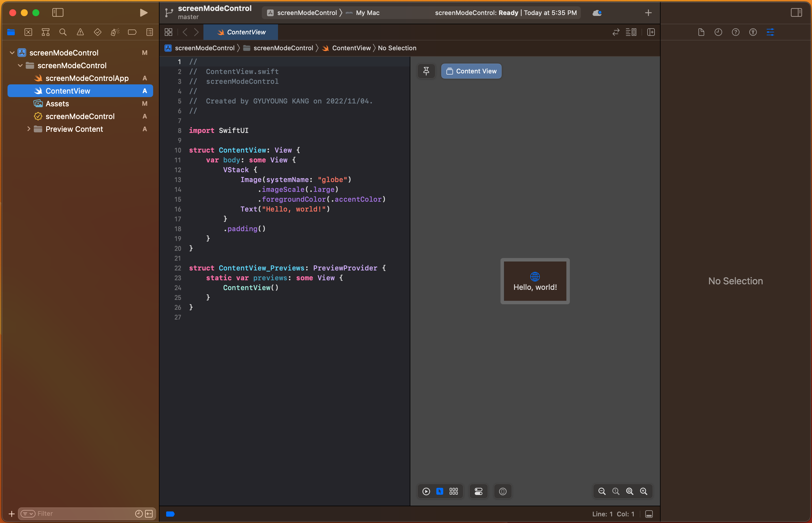Image resolution: width=812 pixels, height=523 pixels.
Task: Click the Run play button in toolbar
Action: pos(143,13)
